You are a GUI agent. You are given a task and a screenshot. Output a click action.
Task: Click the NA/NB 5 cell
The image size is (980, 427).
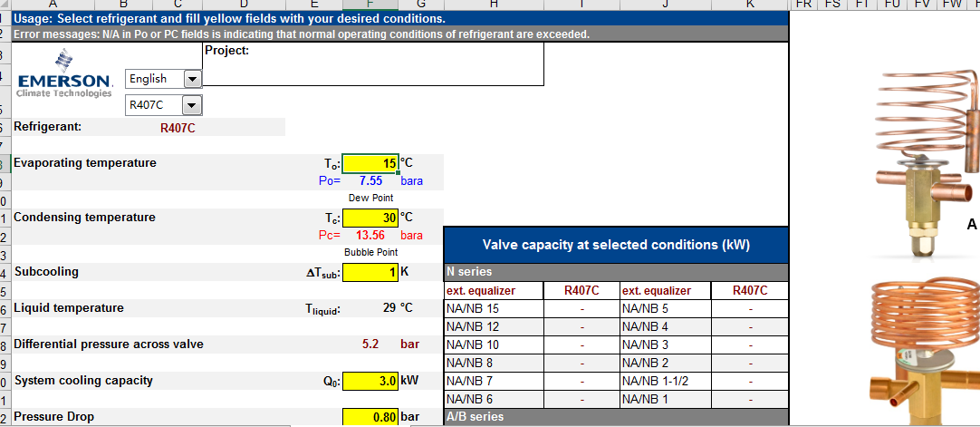pos(665,309)
